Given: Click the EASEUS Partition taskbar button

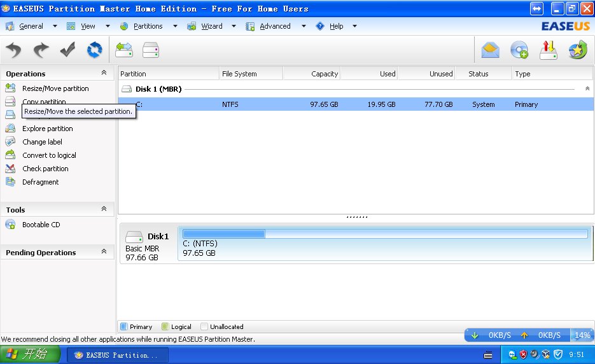Looking at the screenshot, I should (118, 355).
